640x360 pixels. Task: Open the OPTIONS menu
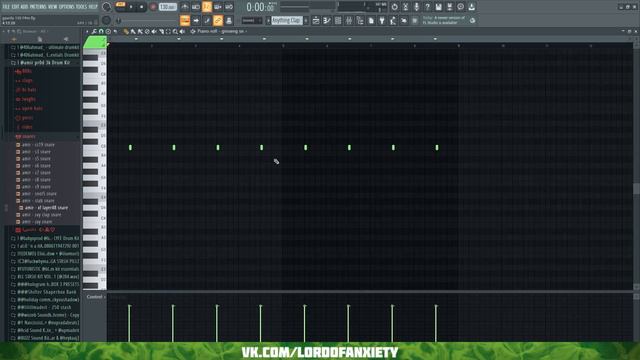point(67,7)
